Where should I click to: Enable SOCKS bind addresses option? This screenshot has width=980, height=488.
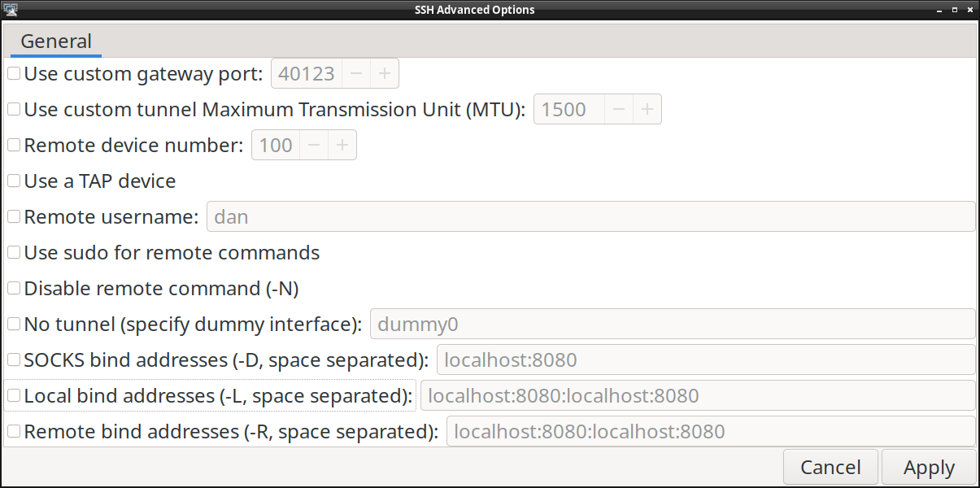coord(14,359)
